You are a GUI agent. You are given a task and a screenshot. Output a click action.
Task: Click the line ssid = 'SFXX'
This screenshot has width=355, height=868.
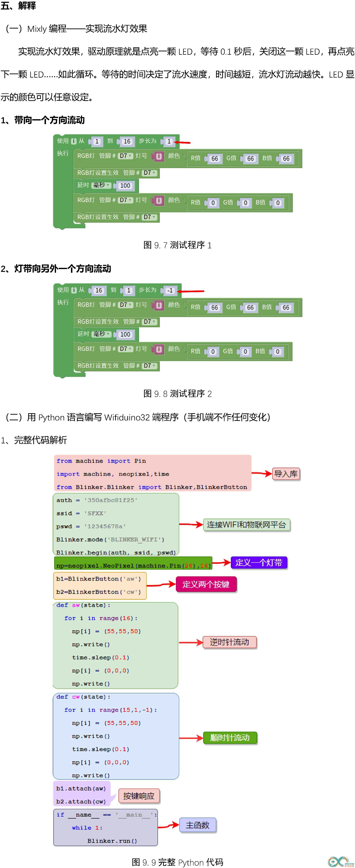point(81,513)
